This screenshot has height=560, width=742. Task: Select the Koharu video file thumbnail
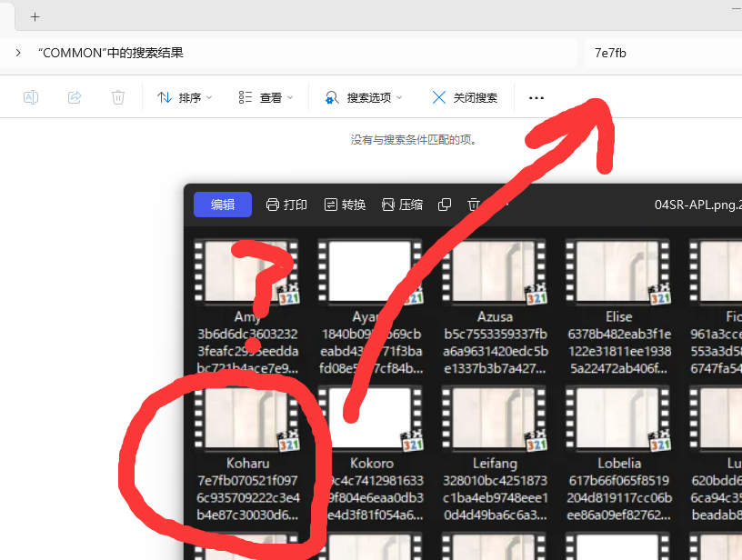pos(246,418)
